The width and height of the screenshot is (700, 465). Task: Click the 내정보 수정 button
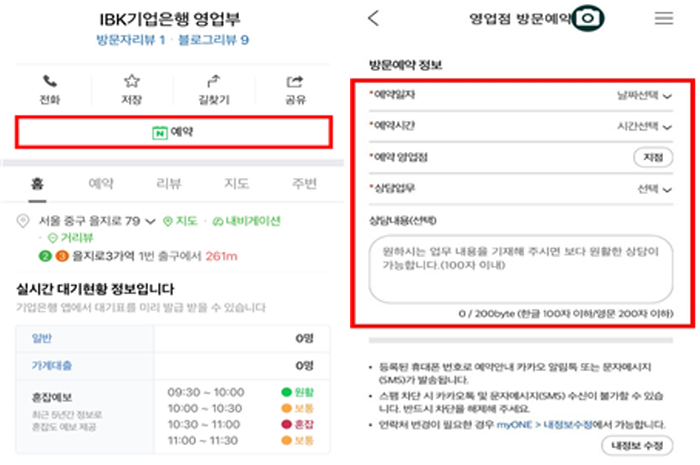click(637, 445)
